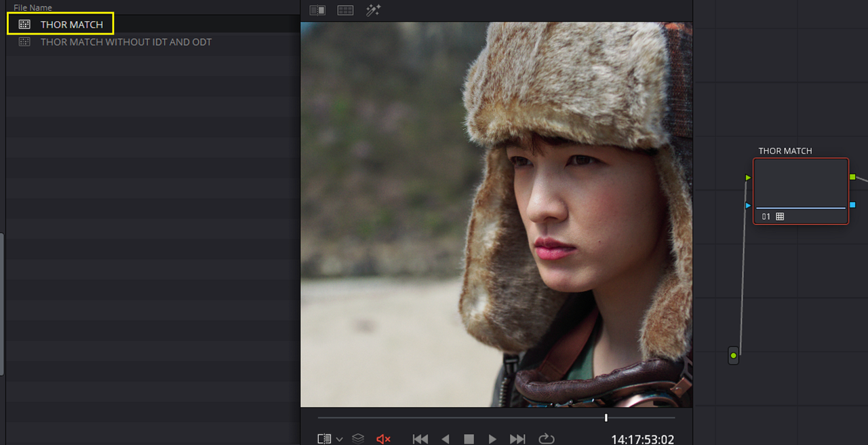This screenshot has width=868, height=445.
Task: Open the gallery grid view icon
Action: point(345,10)
